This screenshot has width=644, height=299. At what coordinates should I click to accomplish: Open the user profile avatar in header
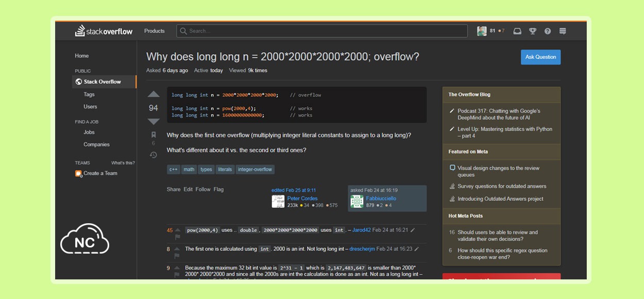click(x=482, y=31)
